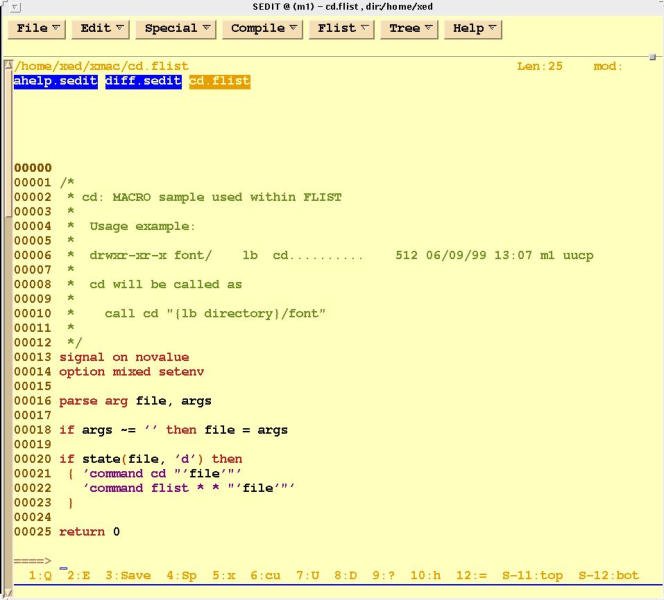Click the 7:U function key label

(x=307, y=575)
